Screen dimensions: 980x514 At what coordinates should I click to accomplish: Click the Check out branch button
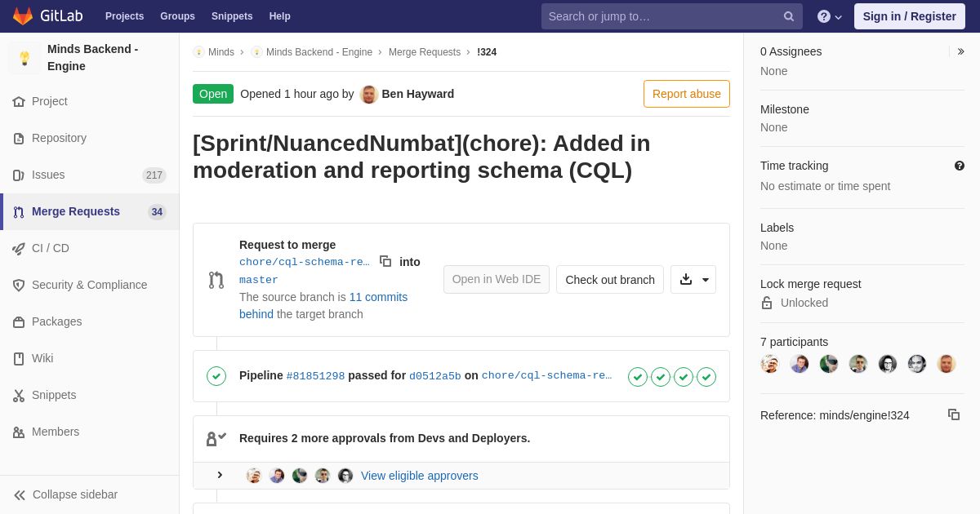(610, 280)
